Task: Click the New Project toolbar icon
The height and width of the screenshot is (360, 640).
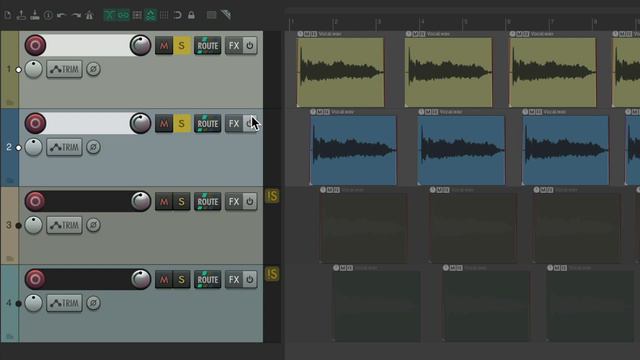Action: [8, 16]
